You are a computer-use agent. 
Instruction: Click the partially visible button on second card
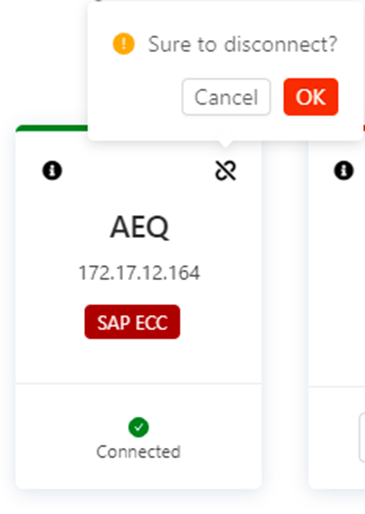click(x=362, y=437)
